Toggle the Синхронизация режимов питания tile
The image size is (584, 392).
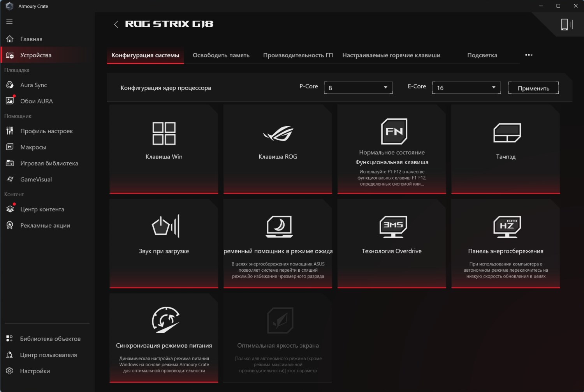(164, 338)
